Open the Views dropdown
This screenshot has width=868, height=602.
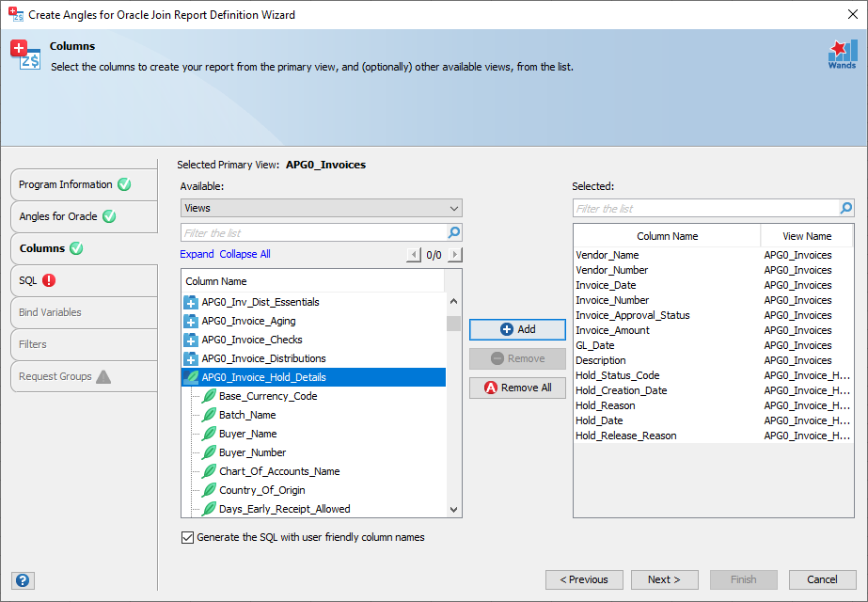321,208
